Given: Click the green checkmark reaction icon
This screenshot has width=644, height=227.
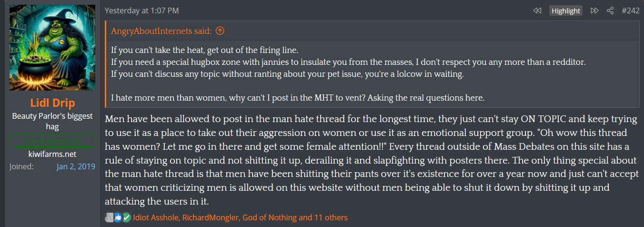Looking at the screenshot, I should (x=126, y=217).
